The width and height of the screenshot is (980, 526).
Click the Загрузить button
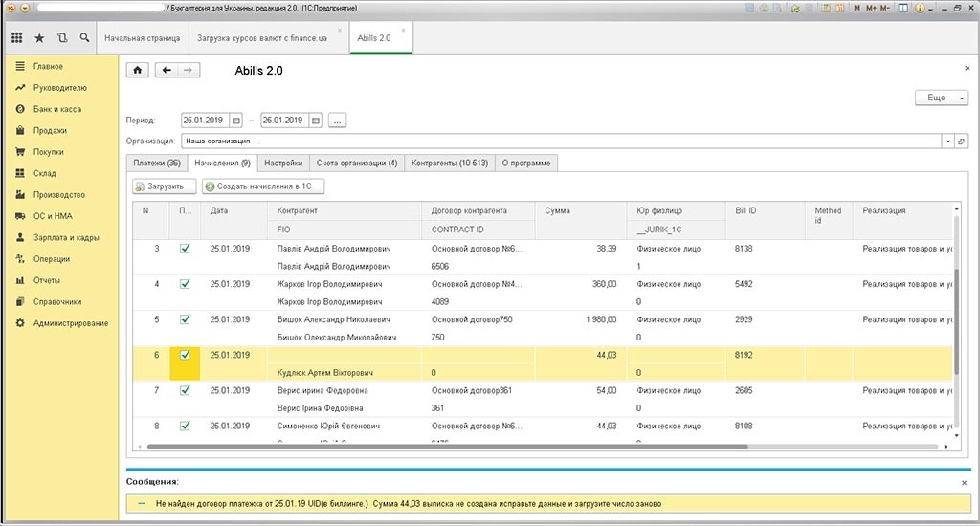click(x=165, y=186)
